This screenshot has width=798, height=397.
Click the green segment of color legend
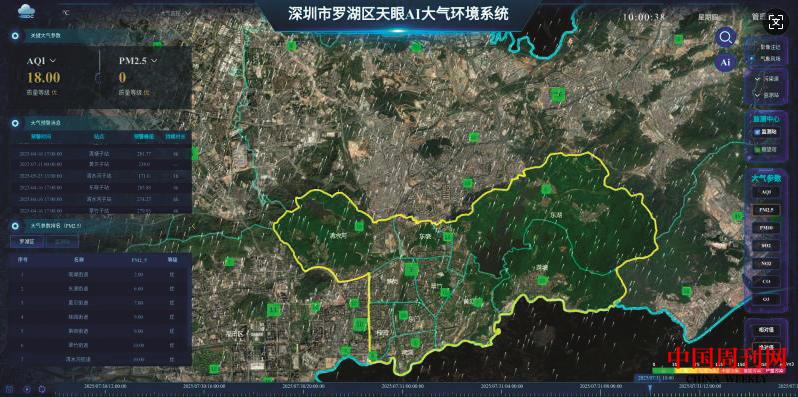664,371
